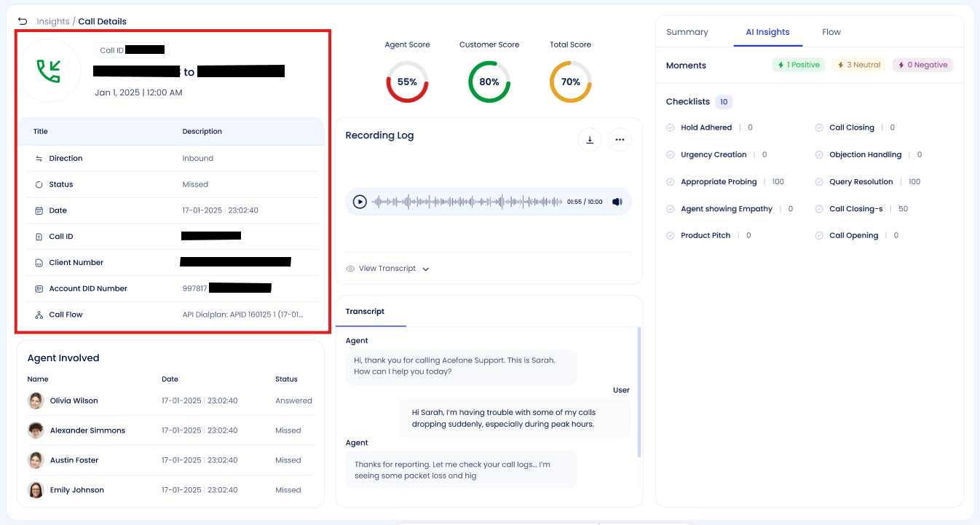Switch to the Summary tab
This screenshot has height=525, width=980.
687,32
